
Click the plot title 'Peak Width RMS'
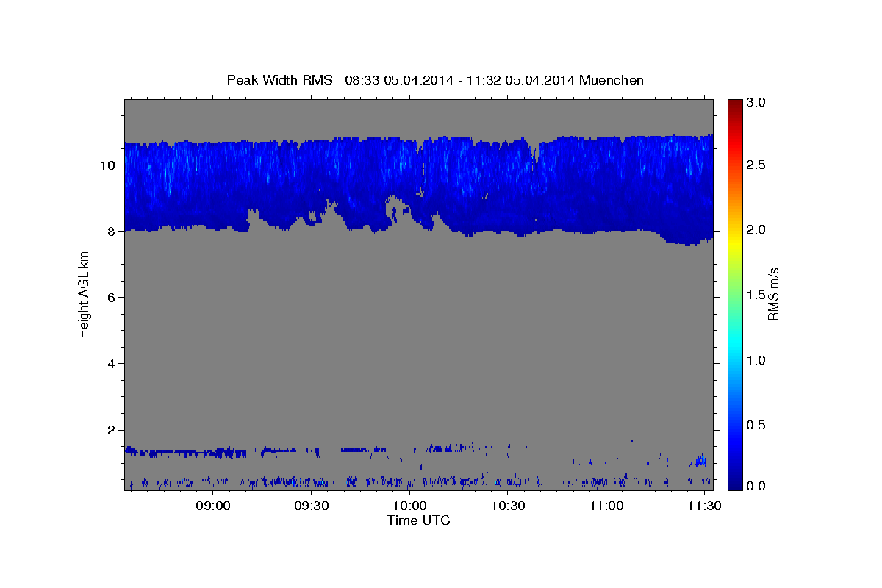pos(279,80)
